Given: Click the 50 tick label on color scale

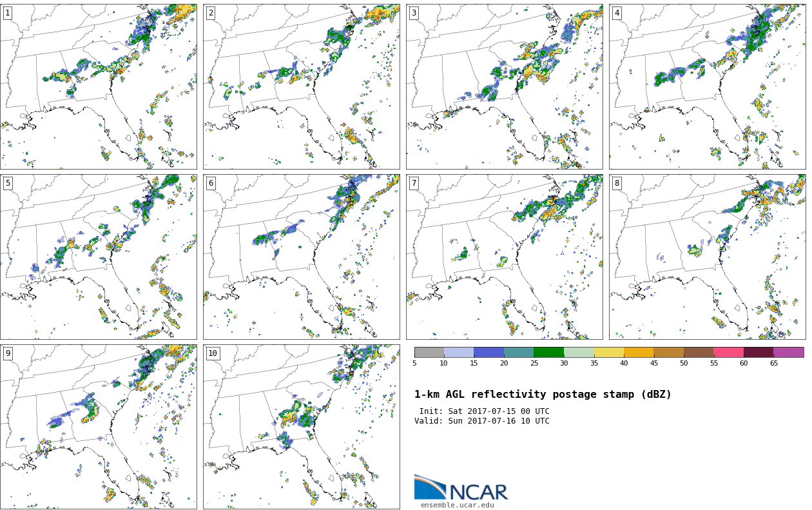Looking at the screenshot, I should 684,364.
